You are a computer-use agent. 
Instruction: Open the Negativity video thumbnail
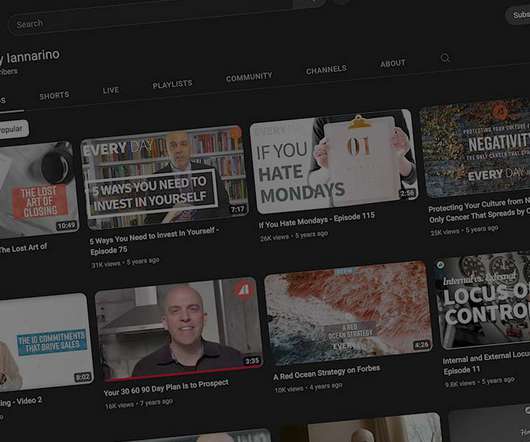pos(475,148)
